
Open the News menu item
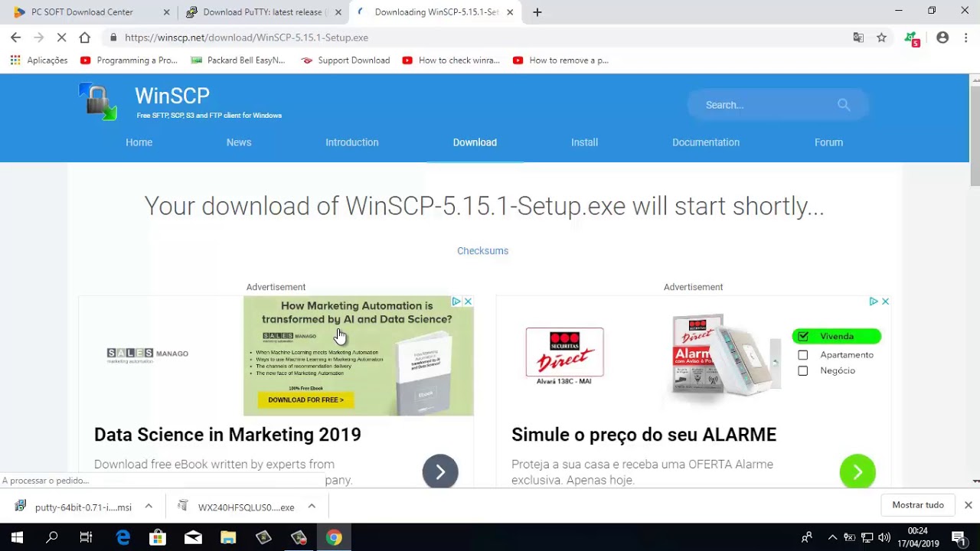pos(239,142)
